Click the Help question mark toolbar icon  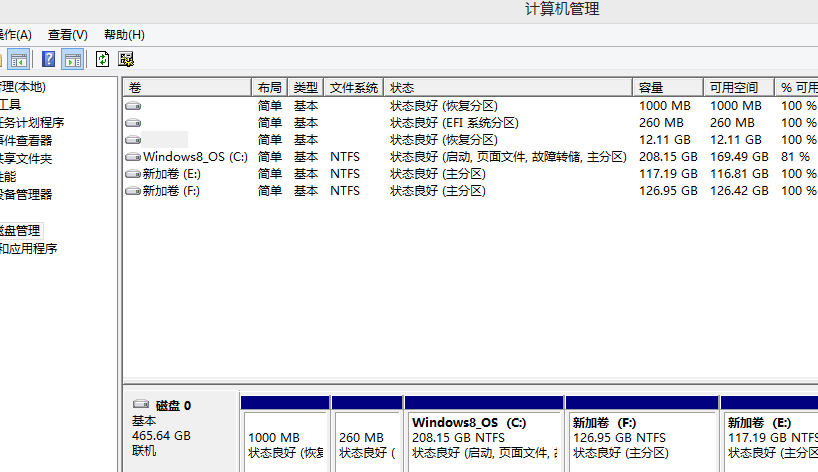pos(48,59)
